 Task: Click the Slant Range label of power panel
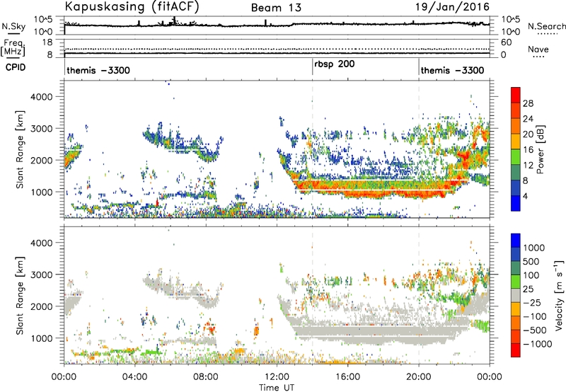tap(20, 149)
